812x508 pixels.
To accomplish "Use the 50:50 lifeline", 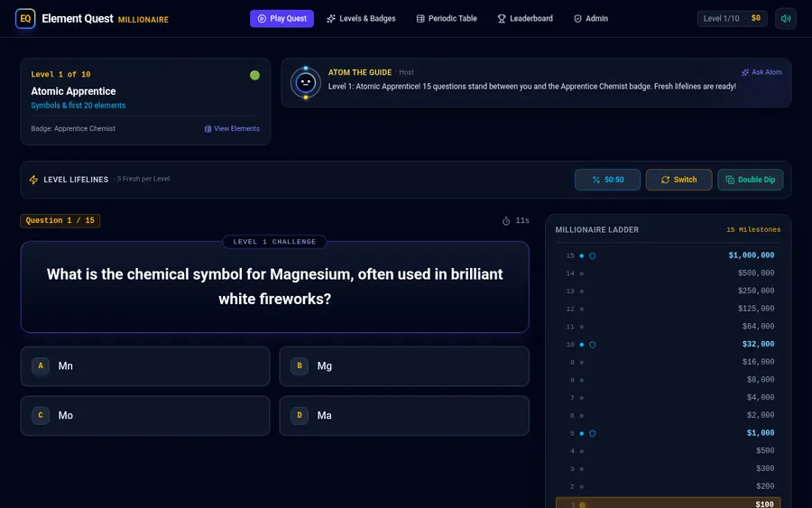I will [607, 180].
